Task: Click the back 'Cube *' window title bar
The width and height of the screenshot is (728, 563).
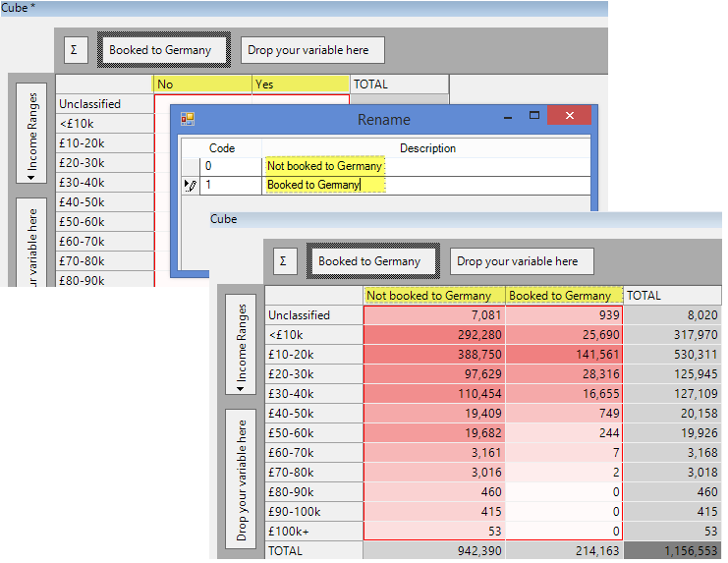Action: coord(305,9)
